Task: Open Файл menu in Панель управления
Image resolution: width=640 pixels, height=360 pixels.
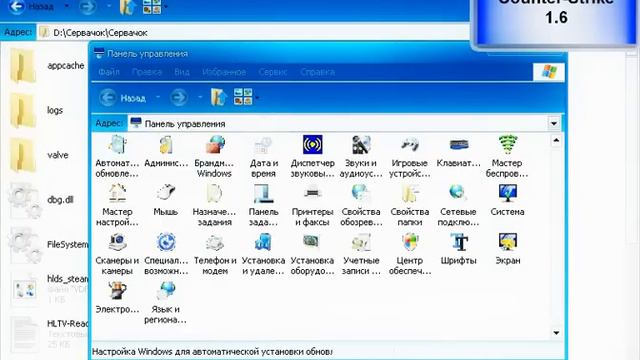Action: point(109,72)
